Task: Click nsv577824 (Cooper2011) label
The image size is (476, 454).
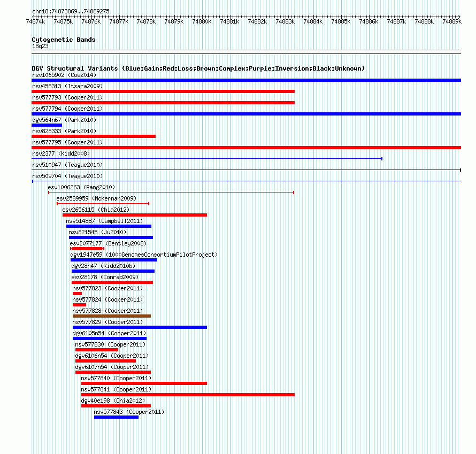Action: 108,299
